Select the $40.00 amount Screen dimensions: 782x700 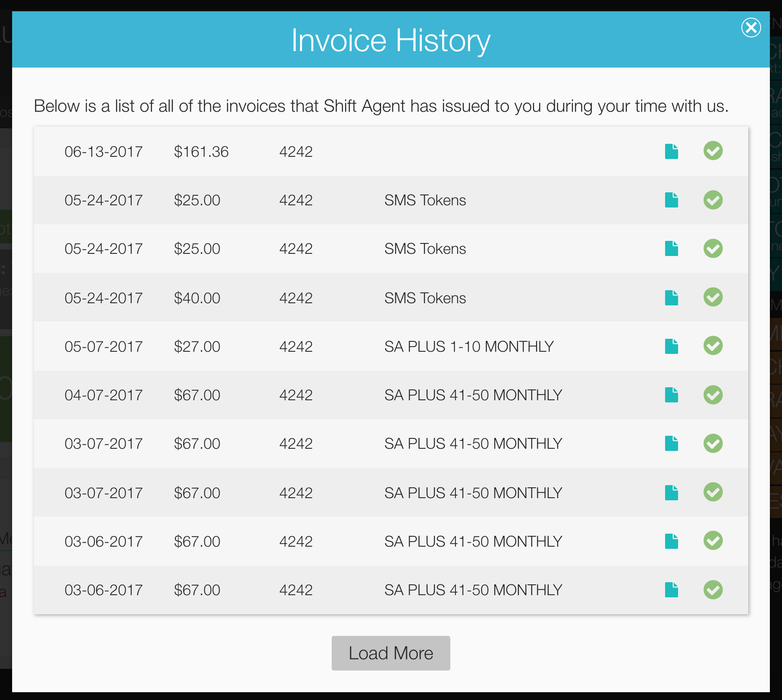(197, 298)
